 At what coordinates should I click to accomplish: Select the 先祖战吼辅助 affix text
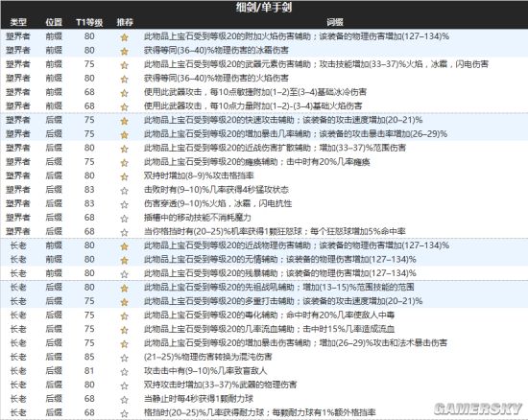coord(278,287)
